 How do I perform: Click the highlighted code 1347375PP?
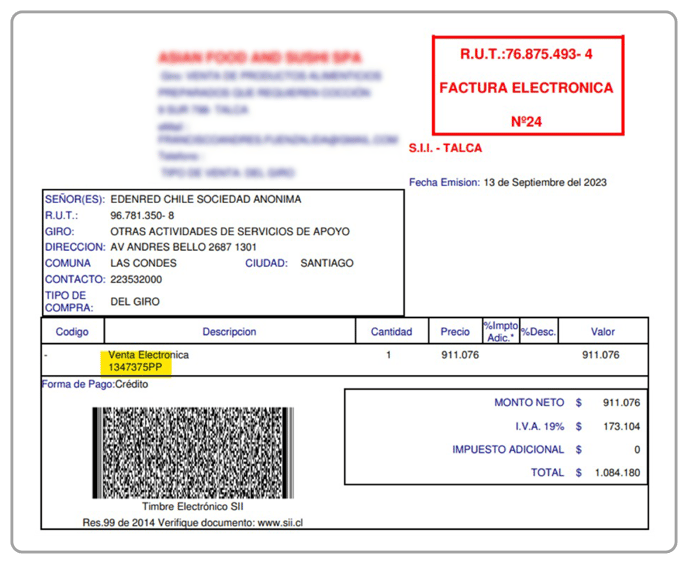click(136, 369)
